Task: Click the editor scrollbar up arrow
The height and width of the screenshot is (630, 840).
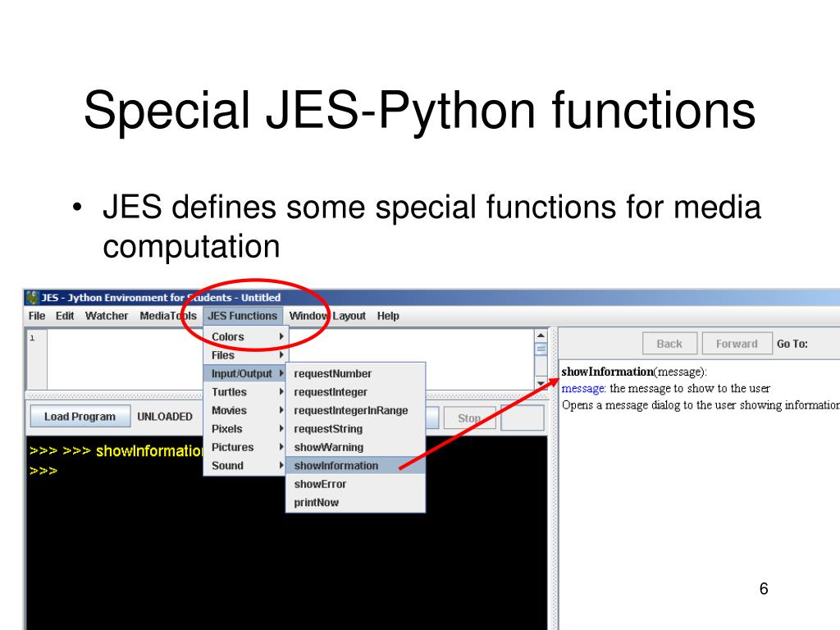Action: (541, 336)
